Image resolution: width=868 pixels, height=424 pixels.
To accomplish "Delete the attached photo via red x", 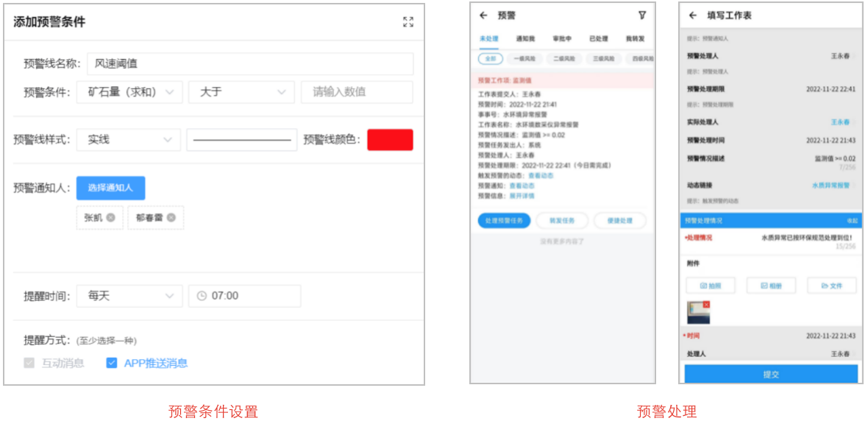I will pyautogui.click(x=706, y=304).
